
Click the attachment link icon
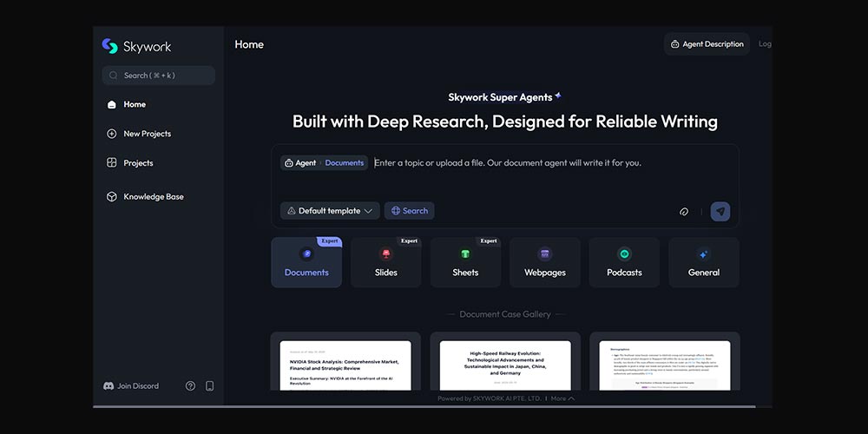(684, 212)
